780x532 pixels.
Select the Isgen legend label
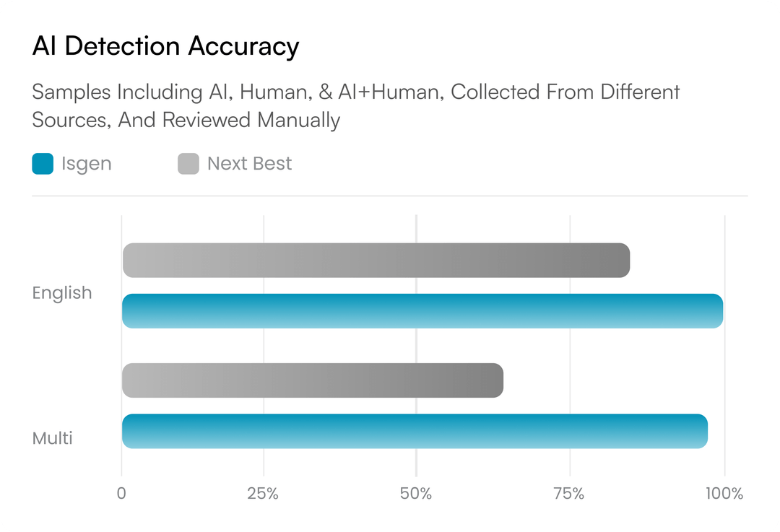(x=86, y=164)
